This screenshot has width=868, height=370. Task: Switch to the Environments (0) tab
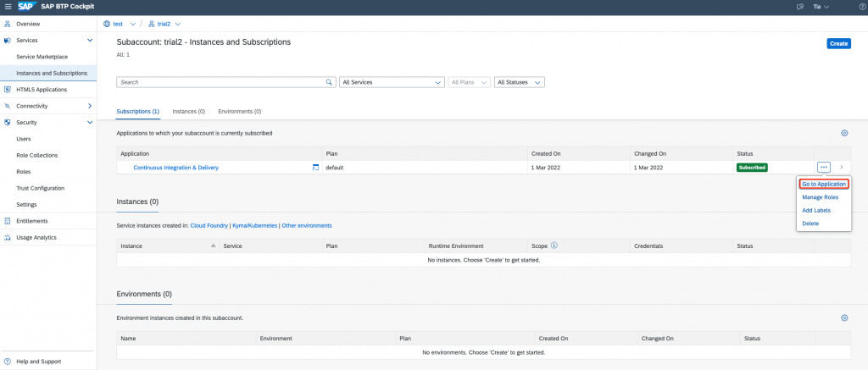click(x=240, y=111)
